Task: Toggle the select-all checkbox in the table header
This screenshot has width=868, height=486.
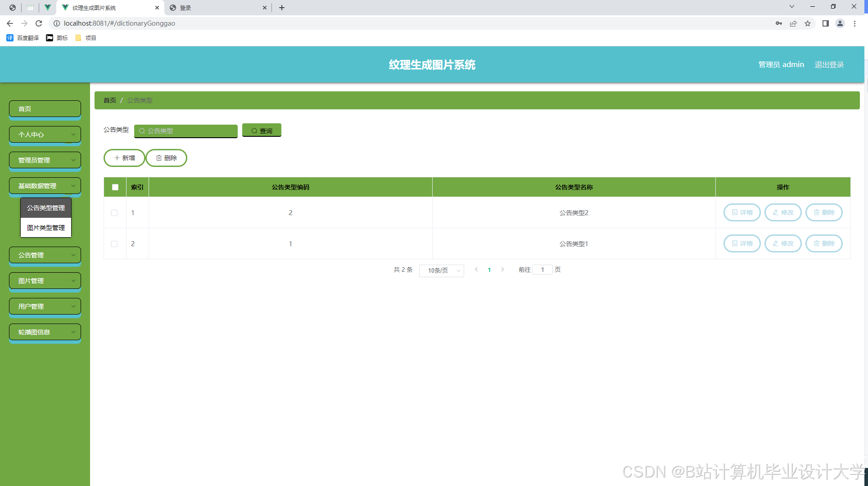Action: point(115,187)
